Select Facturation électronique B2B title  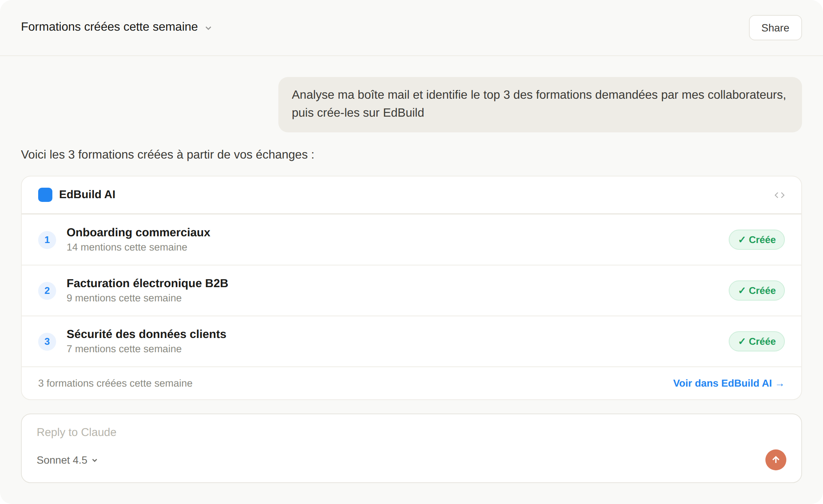[x=147, y=283]
